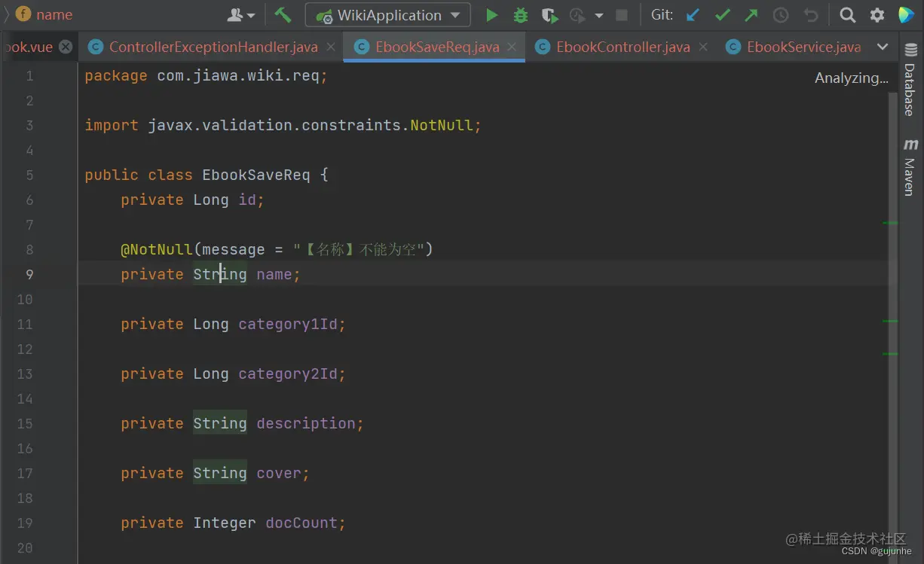Click the field name category2Id
The width and height of the screenshot is (924, 564).
click(x=288, y=373)
